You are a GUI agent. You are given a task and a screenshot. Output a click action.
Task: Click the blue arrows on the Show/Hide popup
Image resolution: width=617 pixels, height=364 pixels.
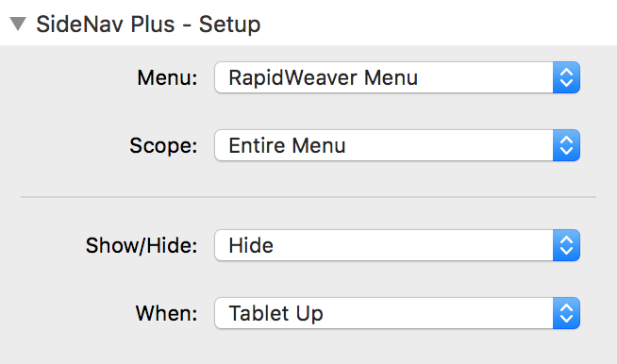coord(566,245)
